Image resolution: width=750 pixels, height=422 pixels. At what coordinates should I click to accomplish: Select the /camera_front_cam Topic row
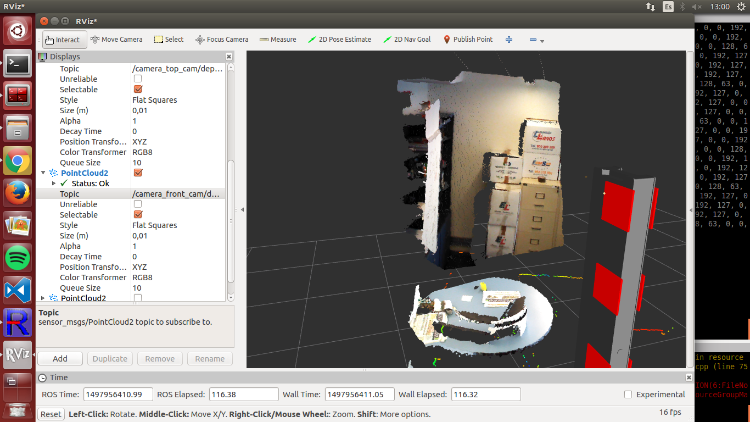(174, 194)
